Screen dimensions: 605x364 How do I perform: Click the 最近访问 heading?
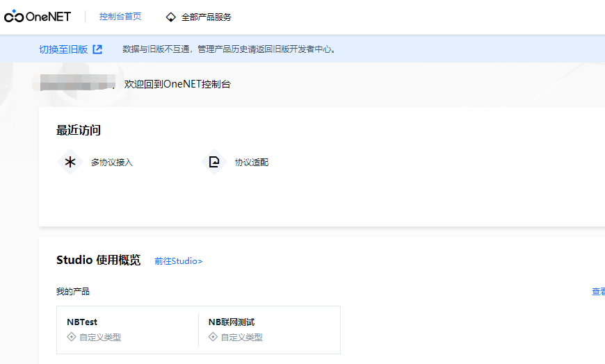(79, 131)
